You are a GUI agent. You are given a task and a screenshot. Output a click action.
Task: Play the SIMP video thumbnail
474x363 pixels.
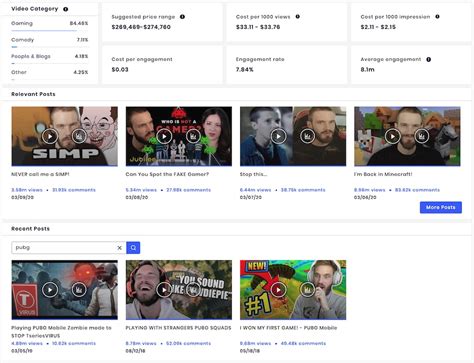pos(50,136)
